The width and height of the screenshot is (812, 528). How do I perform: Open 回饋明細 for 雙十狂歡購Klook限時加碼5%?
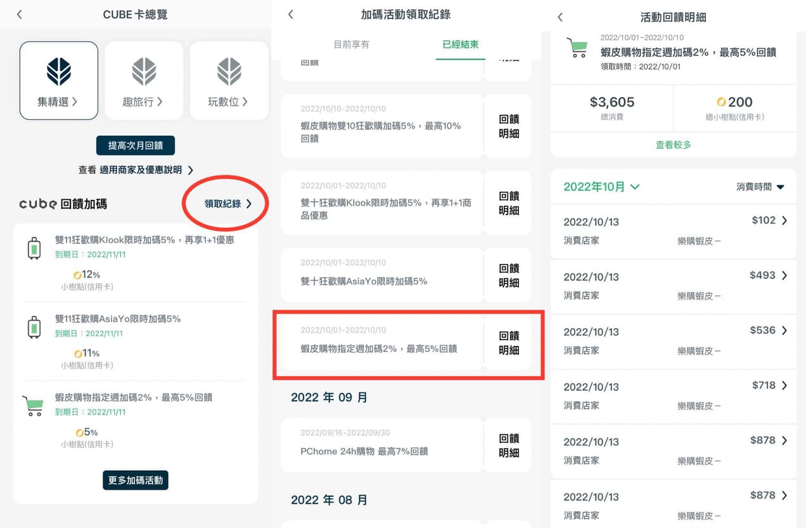pos(509,203)
